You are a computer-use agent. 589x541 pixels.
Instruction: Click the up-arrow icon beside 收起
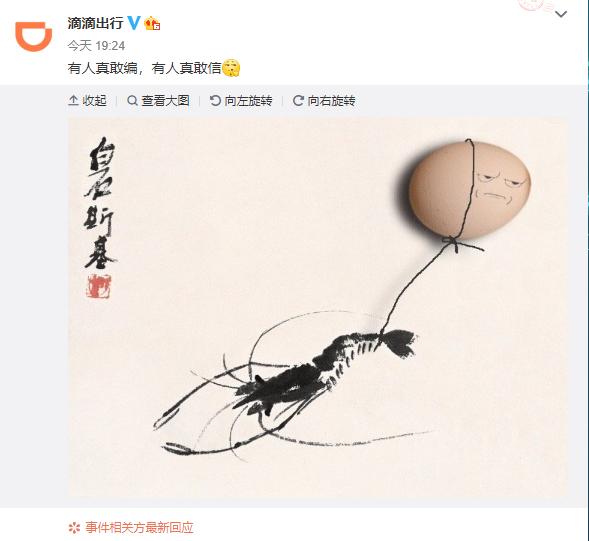tap(73, 101)
